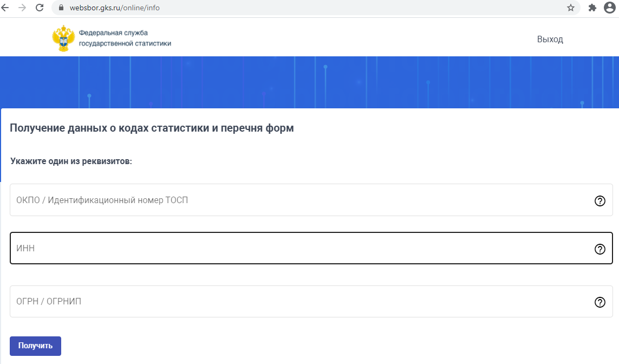Focus the ОКПО / Идентификационный номер ТОСП field
Image resolution: width=619 pixels, height=364 pixels.
pyautogui.click(x=311, y=200)
